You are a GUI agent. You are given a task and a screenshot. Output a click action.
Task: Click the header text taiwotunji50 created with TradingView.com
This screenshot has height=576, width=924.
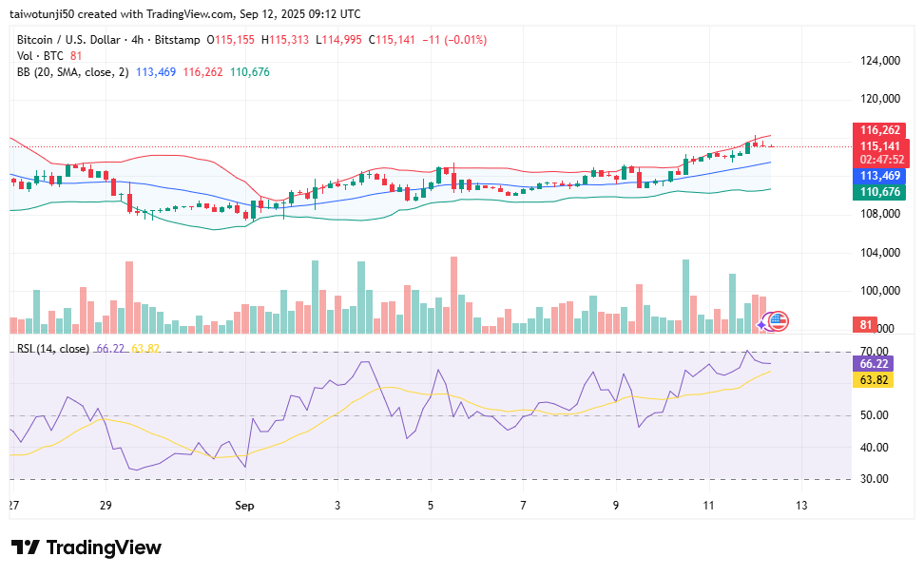pos(120,14)
